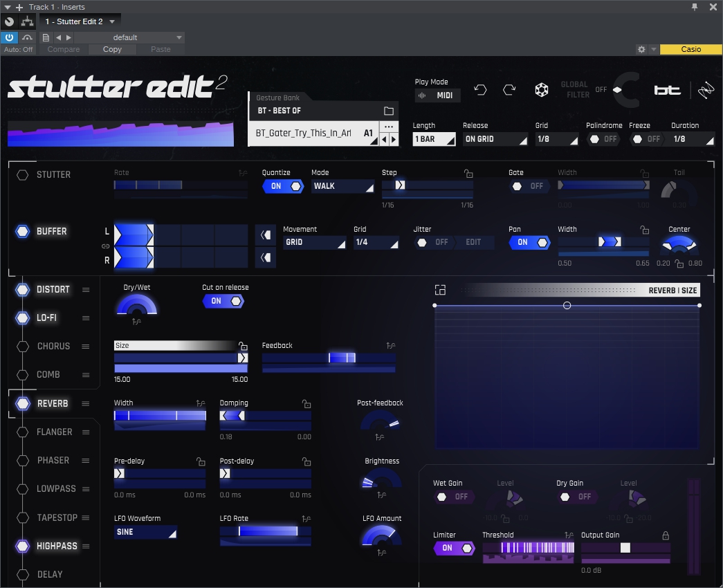
Task: Click the Play Mode MIDI button
Action: (x=437, y=95)
